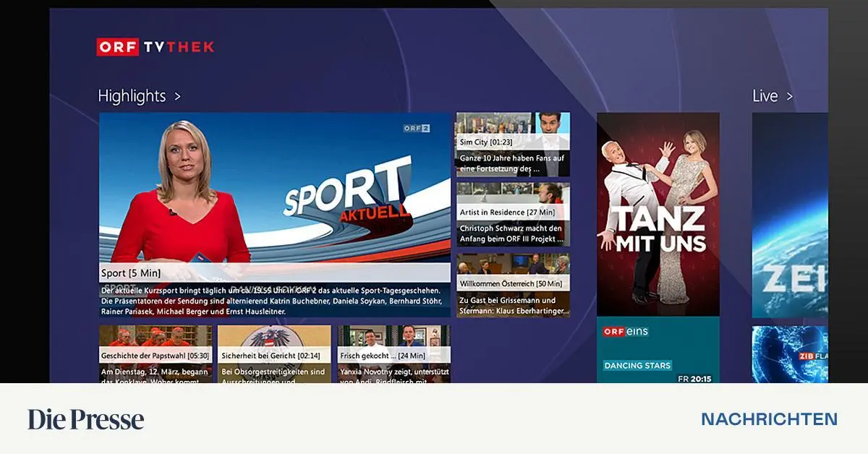This screenshot has height=454, width=868.
Task: Click the Highlights heading text
Action: click(132, 96)
